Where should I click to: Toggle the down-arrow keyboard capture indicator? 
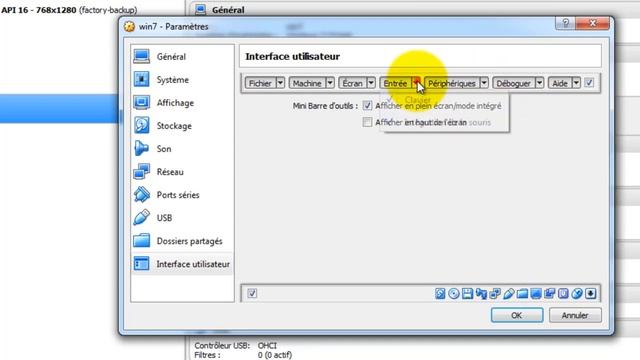pos(591,293)
